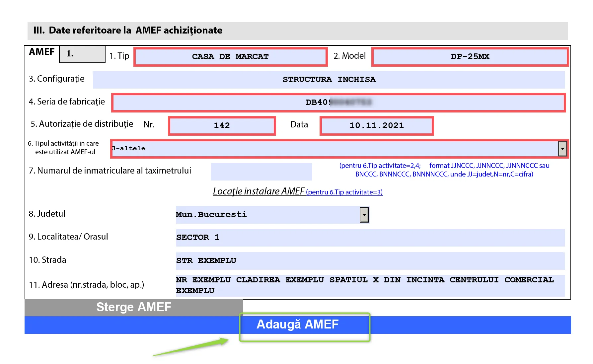Click the label 2. Model
This screenshot has height=364, width=593.
pyautogui.click(x=350, y=56)
